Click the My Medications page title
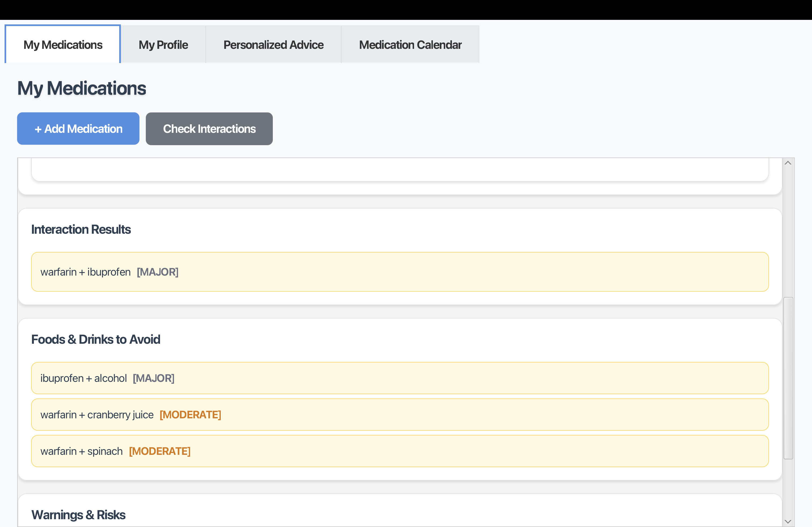812x527 pixels. tap(82, 88)
